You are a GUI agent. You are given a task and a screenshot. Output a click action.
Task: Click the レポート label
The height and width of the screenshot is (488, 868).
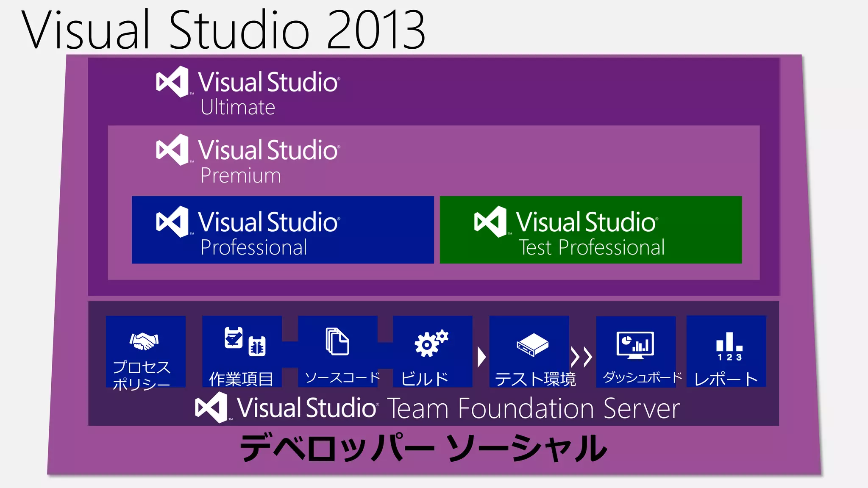point(726,379)
